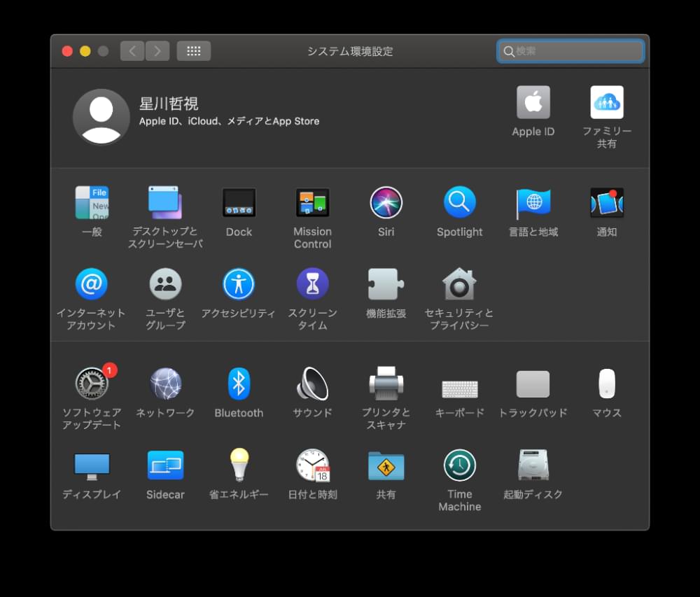Open セキュリティとプライバシー settings
700x597 pixels.
coord(459,284)
